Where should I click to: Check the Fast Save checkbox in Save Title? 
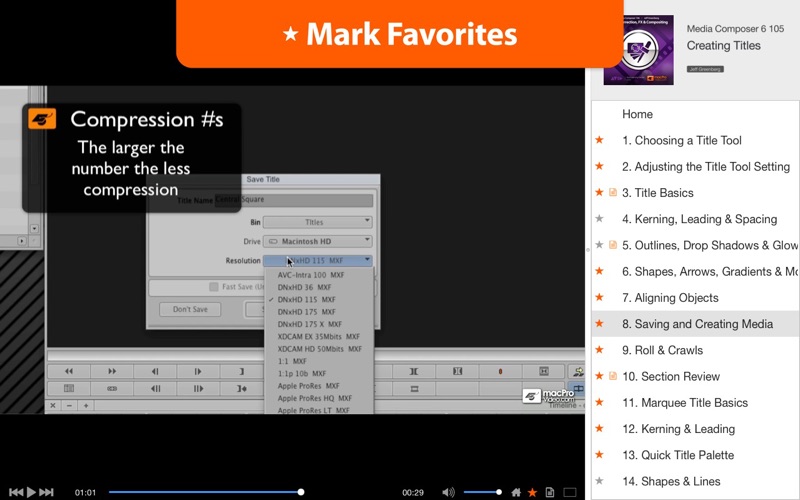[214, 287]
